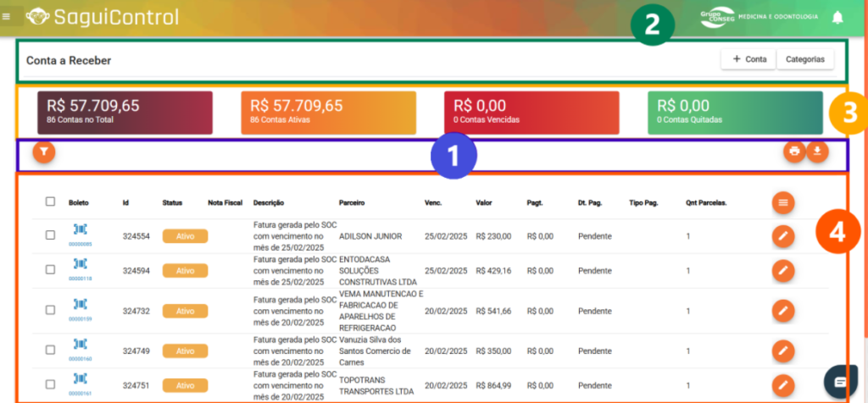Edit account 324732 with pencil icon
Screen dimensions: 868x403
pos(783,311)
